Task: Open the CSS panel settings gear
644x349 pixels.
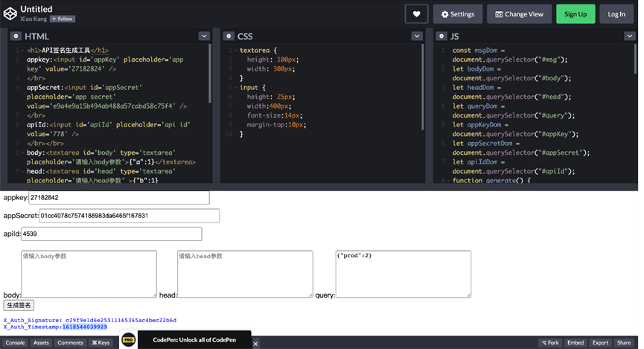Action: 228,36
